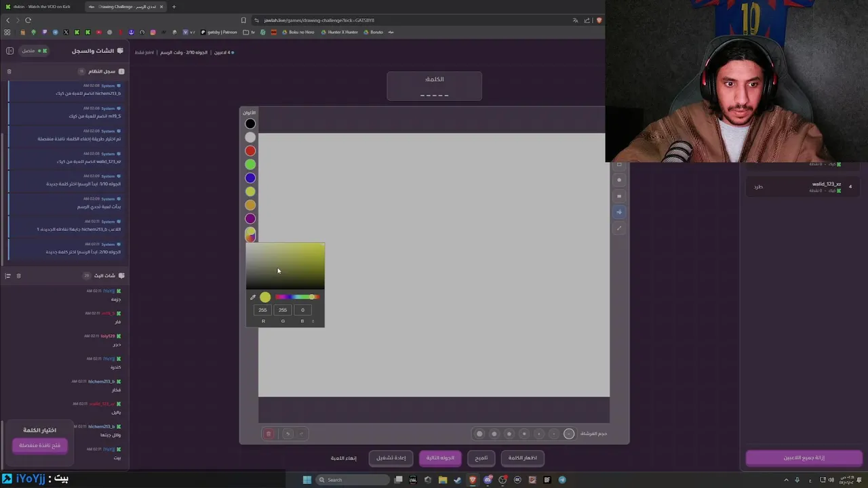This screenshot has width=868, height=488.
Task: Select the fourth brush size circle
Action: pos(524,434)
